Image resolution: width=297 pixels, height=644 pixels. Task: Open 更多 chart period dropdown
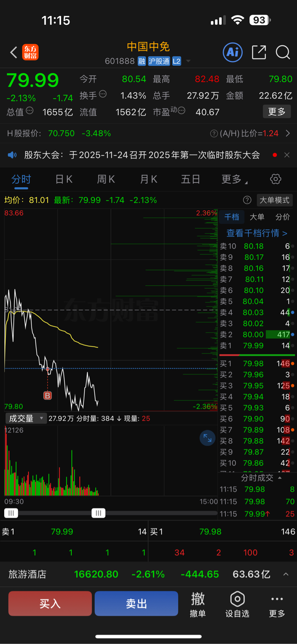(234, 179)
